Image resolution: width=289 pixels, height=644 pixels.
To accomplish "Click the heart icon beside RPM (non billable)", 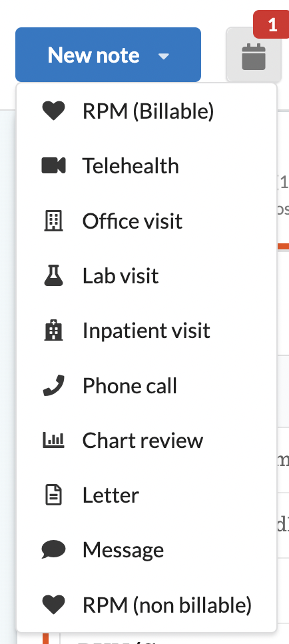I will (x=53, y=605).
